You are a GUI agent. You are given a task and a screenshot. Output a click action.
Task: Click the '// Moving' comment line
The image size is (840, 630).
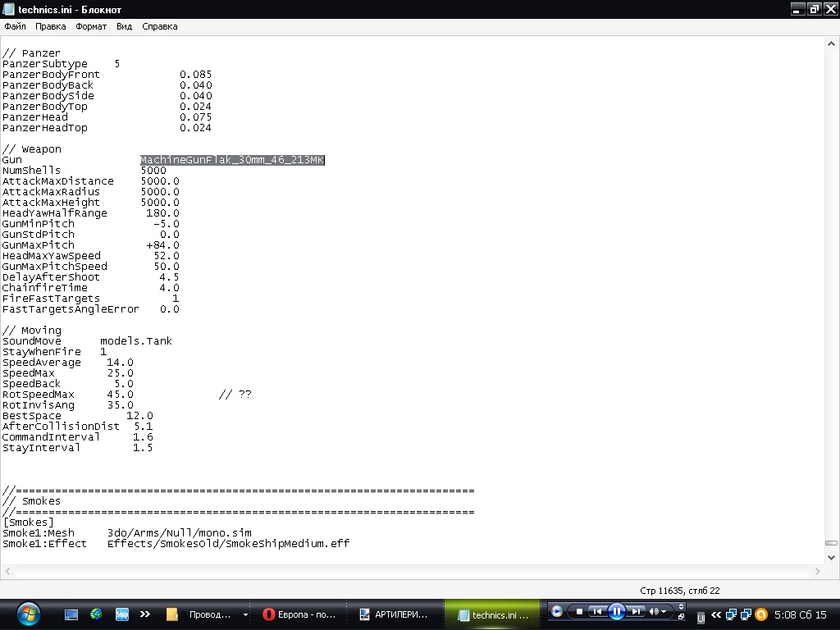32,330
